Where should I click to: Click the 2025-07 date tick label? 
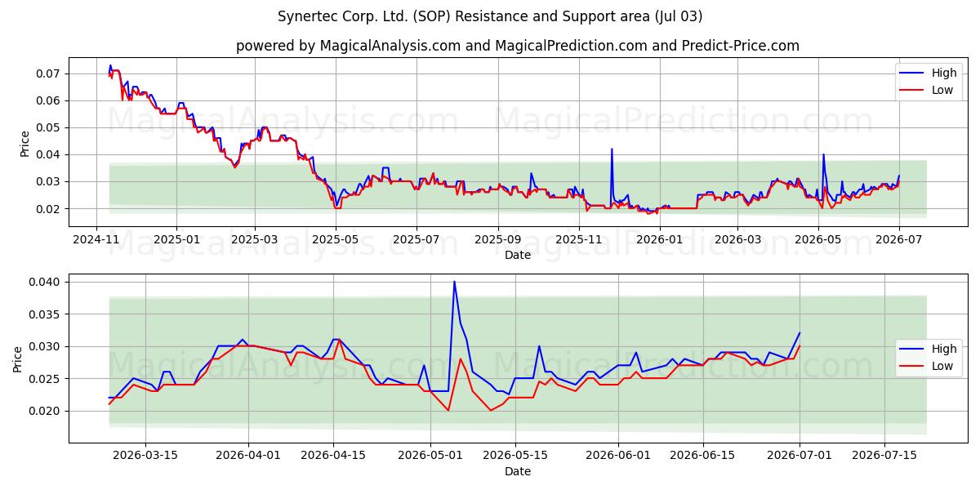coord(416,239)
